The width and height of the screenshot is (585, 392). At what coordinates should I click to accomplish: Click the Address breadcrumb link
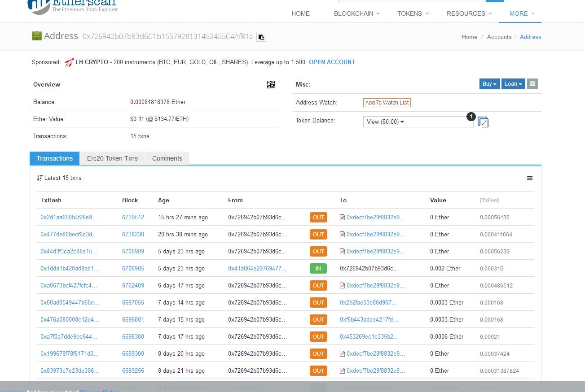coord(531,37)
